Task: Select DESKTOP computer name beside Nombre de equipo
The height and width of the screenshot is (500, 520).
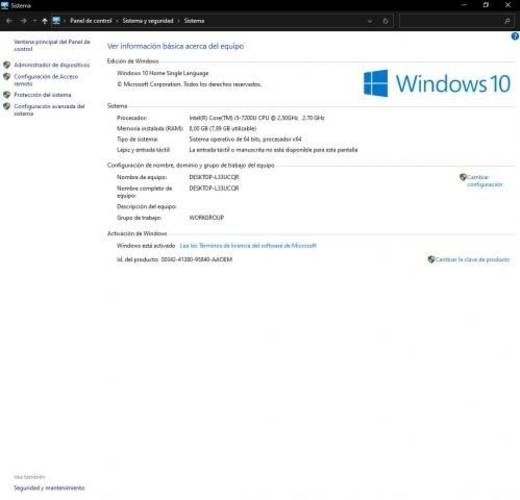Action: tap(214, 177)
